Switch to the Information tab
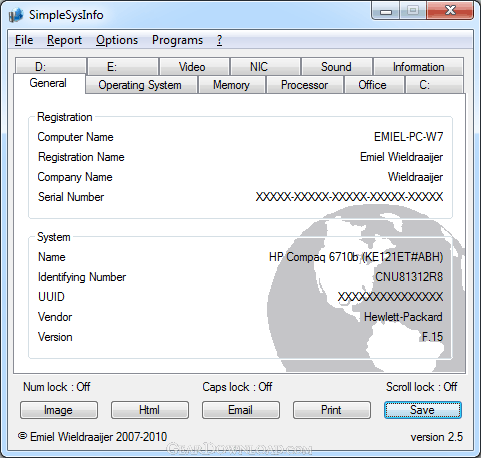Viewport: 481px width, 458px height. click(x=419, y=66)
